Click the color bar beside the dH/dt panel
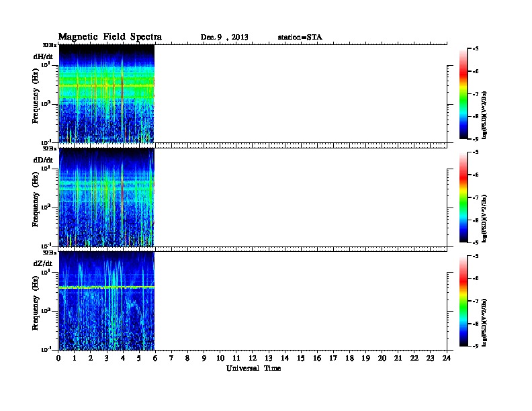Screen dimensions: 532x411 463,93
